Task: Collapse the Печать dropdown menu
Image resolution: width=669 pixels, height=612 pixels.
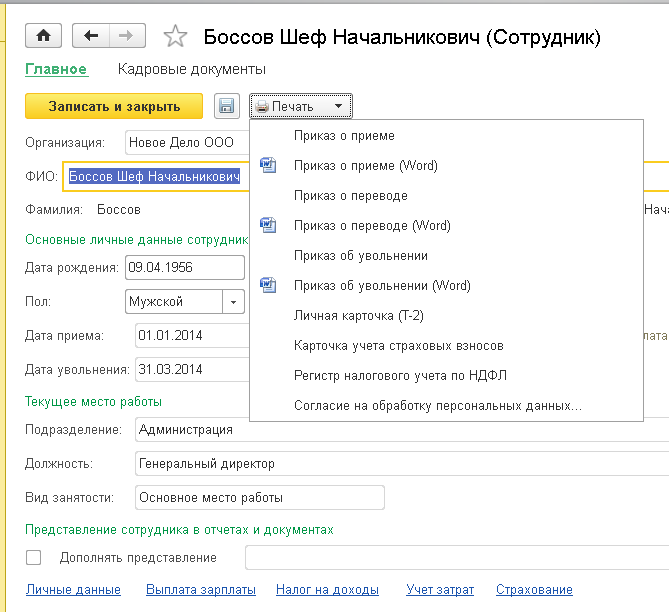Action: (300, 106)
